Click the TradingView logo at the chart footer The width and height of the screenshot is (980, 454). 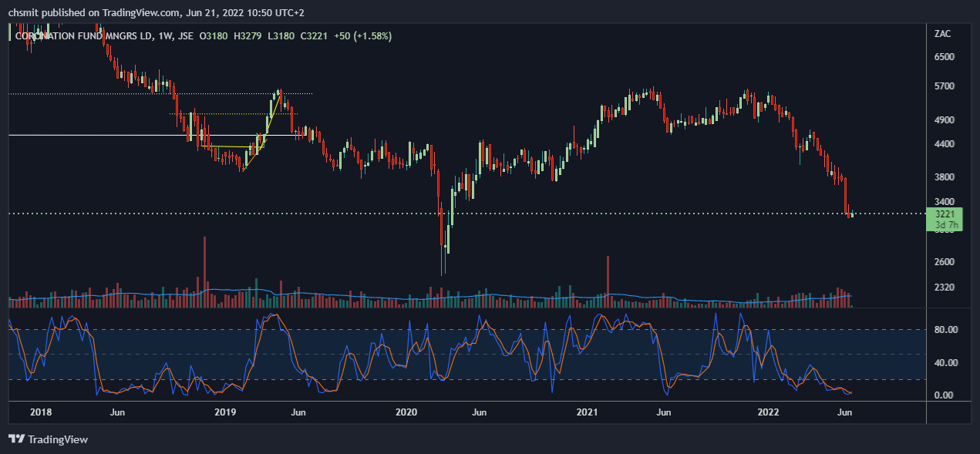point(48,439)
